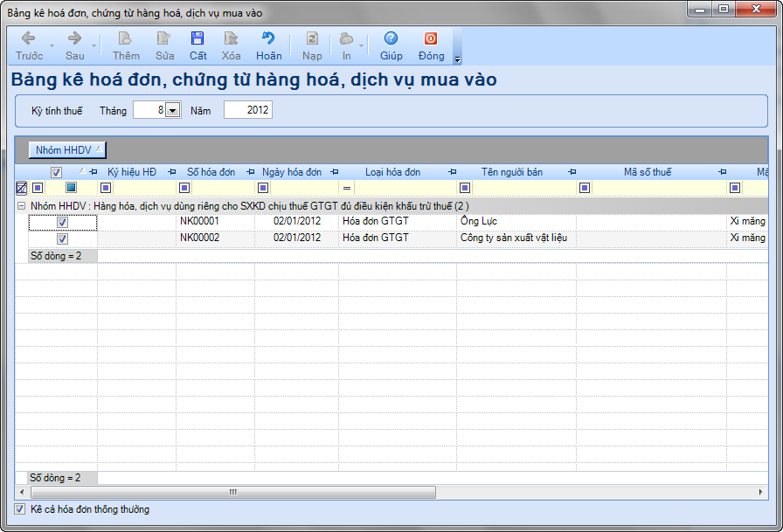This screenshot has width=783, height=532.
Task: Open the Trước dropdown arrow
Action: [52, 46]
